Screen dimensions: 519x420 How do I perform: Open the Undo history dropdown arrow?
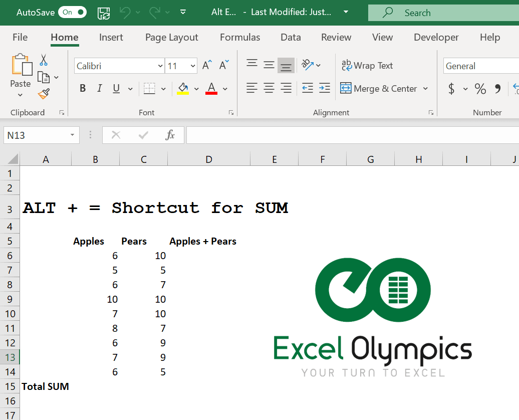[x=138, y=13]
